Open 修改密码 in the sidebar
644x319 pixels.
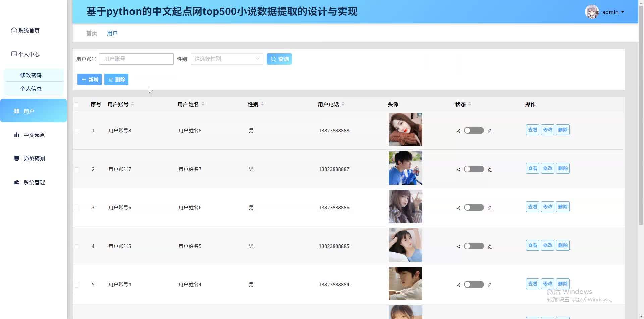(x=31, y=75)
